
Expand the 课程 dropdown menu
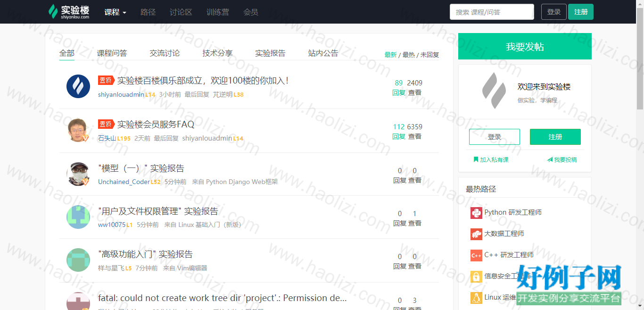(116, 12)
